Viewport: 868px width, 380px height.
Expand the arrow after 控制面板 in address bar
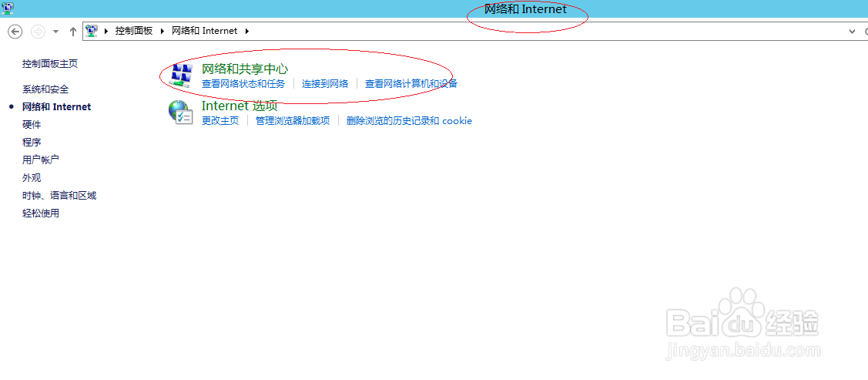[163, 31]
